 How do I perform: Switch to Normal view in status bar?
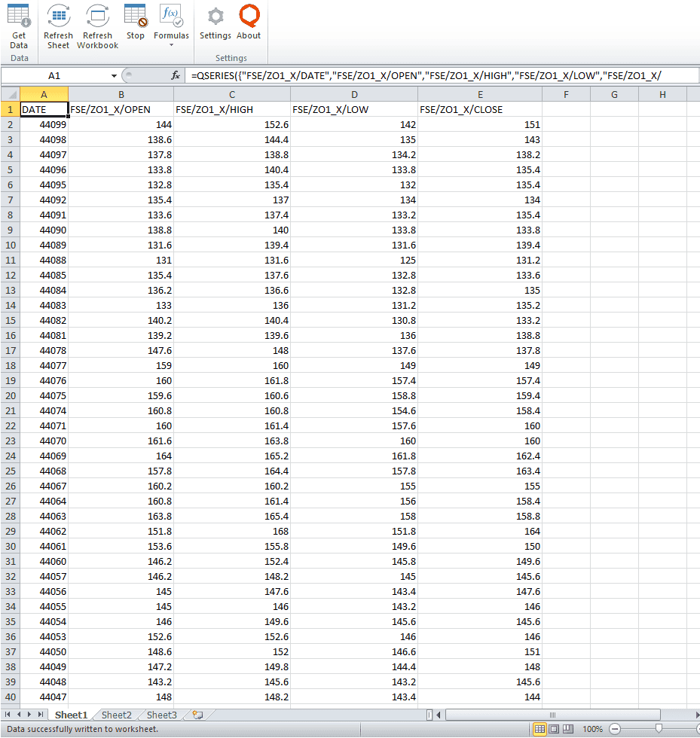coord(540,729)
